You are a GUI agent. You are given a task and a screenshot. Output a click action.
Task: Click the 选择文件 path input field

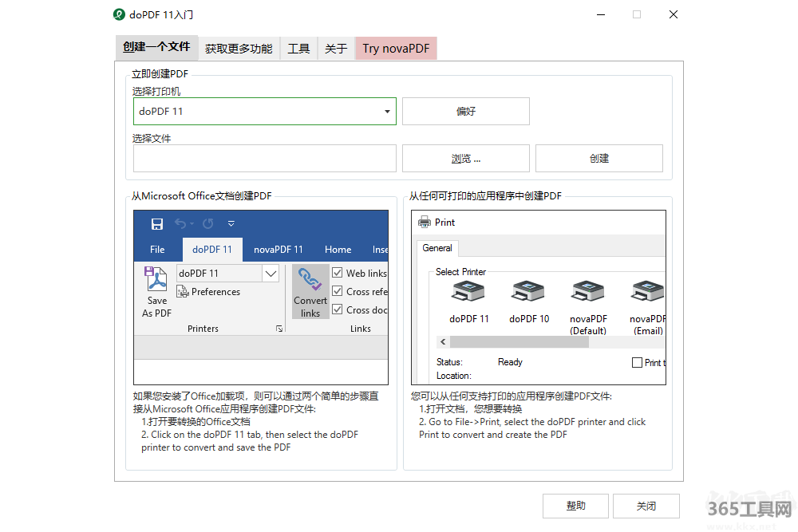click(264, 159)
